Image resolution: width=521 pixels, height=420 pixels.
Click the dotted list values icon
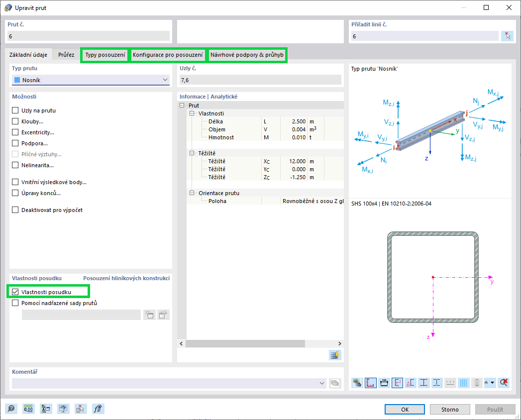pyautogui.click(x=477, y=383)
